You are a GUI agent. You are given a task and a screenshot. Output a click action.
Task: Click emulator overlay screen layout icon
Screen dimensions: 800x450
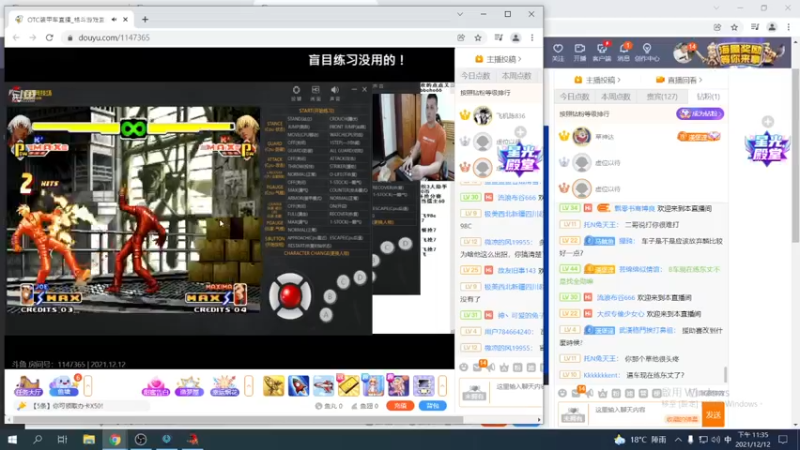[316, 90]
